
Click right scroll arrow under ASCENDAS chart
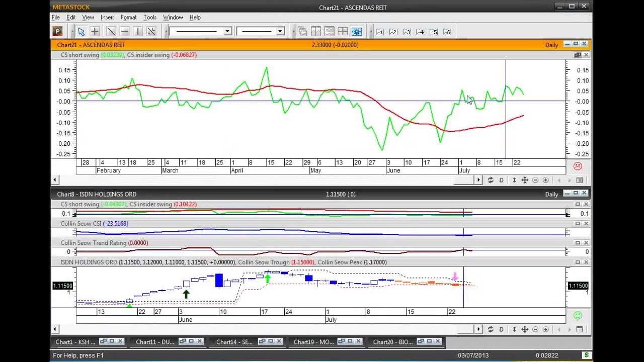click(x=478, y=180)
